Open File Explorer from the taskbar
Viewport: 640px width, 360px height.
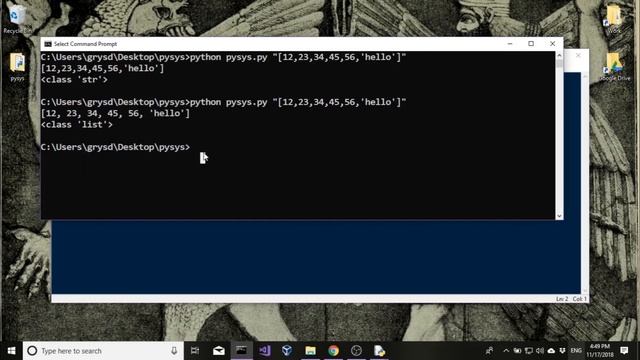point(310,351)
